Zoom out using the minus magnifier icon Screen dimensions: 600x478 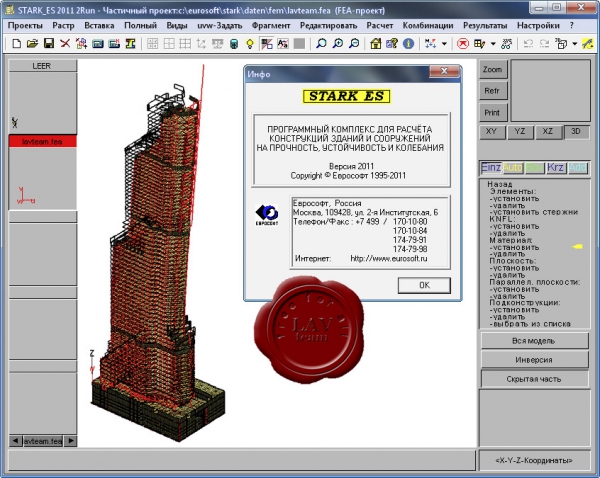click(x=354, y=44)
